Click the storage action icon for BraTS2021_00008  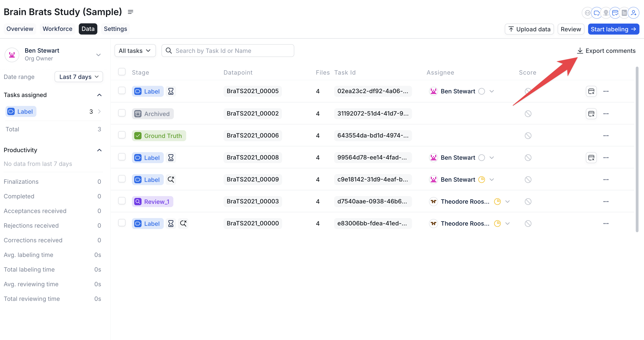click(x=591, y=158)
